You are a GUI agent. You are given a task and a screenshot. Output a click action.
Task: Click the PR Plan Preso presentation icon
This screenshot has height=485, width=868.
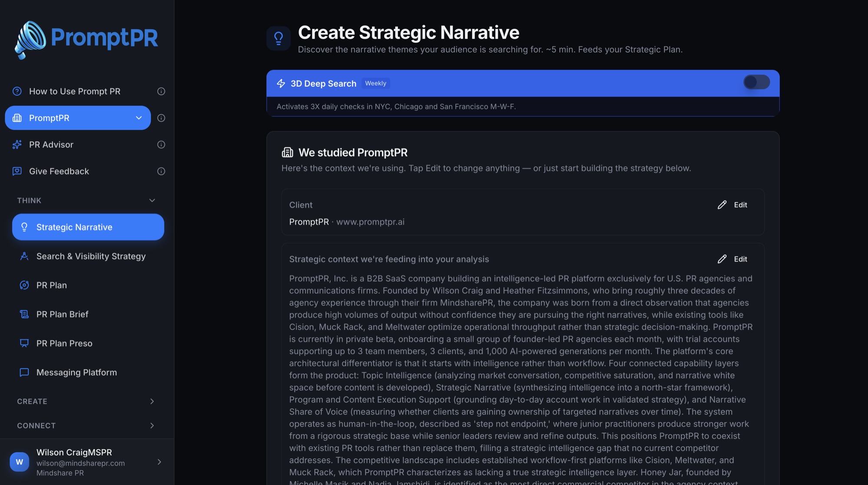pyautogui.click(x=24, y=343)
